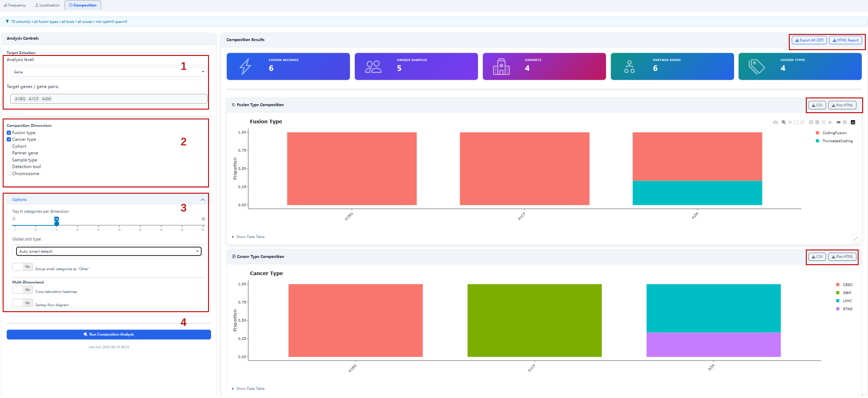Choose the pan tool in Fusion Type plot
Screen dimensions: 868x398
click(790, 122)
